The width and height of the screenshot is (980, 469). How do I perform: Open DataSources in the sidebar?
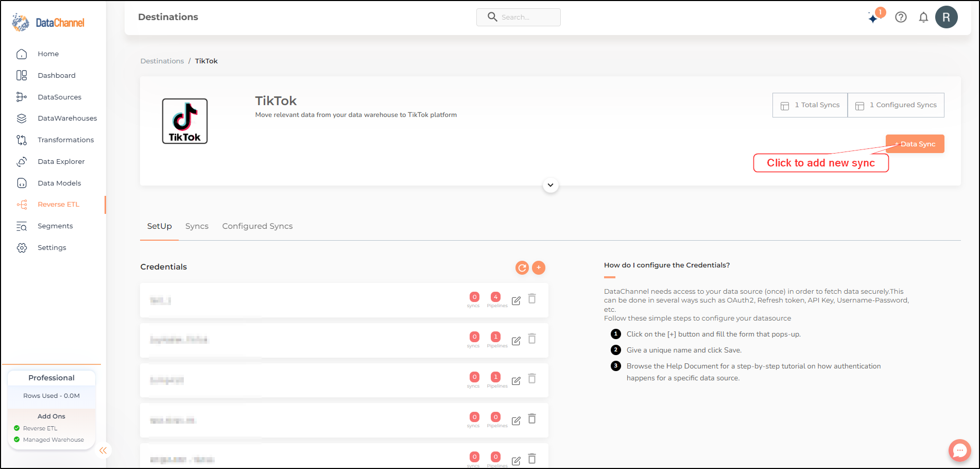pyautogui.click(x=59, y=97)
